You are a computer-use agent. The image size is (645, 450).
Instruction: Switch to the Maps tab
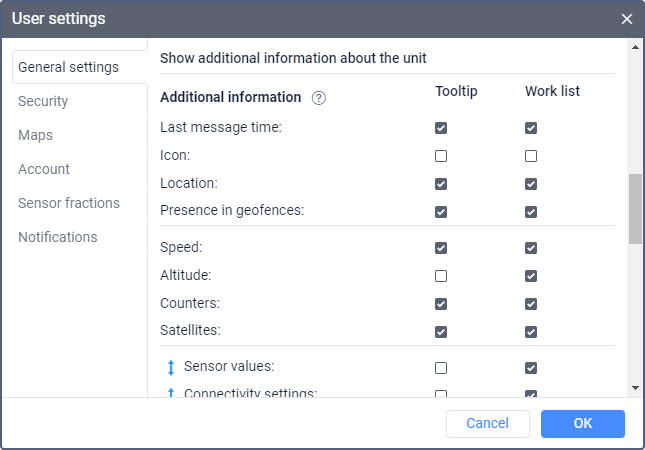[35, 135]
